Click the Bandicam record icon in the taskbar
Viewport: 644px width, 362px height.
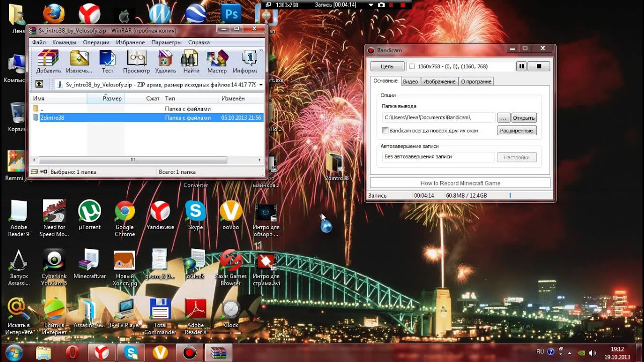[x=190, y=353]
